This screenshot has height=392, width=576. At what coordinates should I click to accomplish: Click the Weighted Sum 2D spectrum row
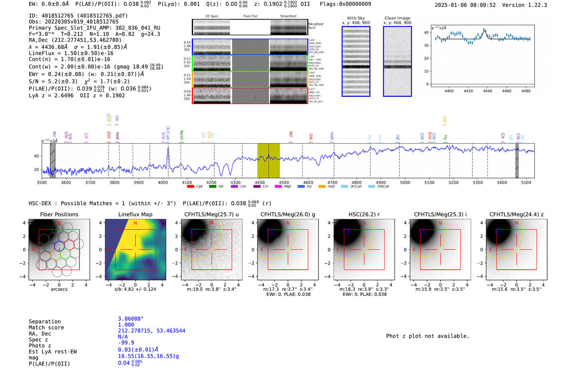[x=250, y=27]
